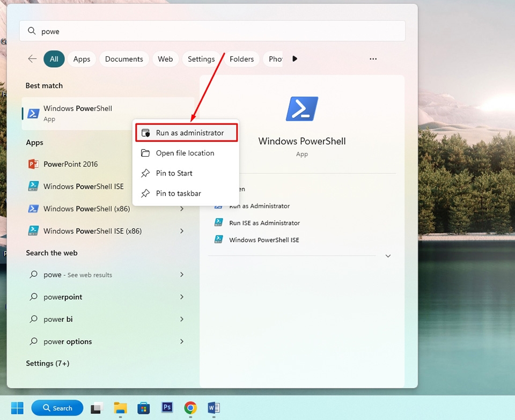The image size is (515, 420).
Task: Click the PowerShell icon in Best match
Action: 33,113
